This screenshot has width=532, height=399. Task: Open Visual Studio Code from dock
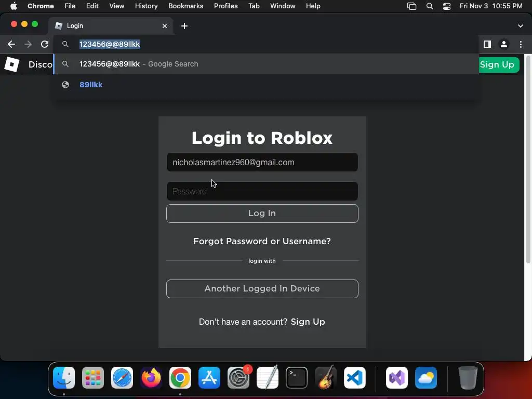point(355,378)
